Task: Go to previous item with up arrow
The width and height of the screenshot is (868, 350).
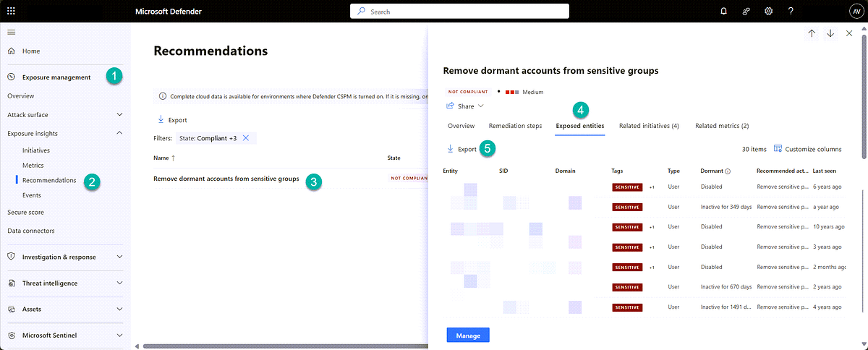Action: [x=812, y=33]
